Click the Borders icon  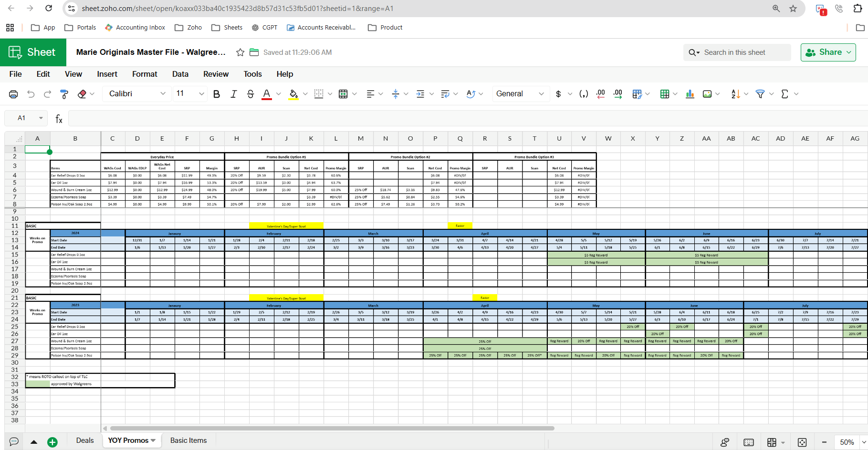click(x=319, y=94)
